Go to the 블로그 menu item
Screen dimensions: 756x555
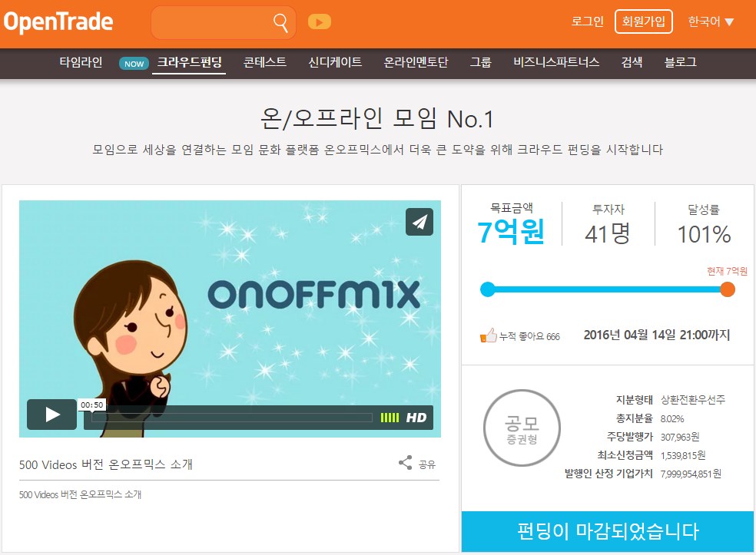tap(680, 63)
